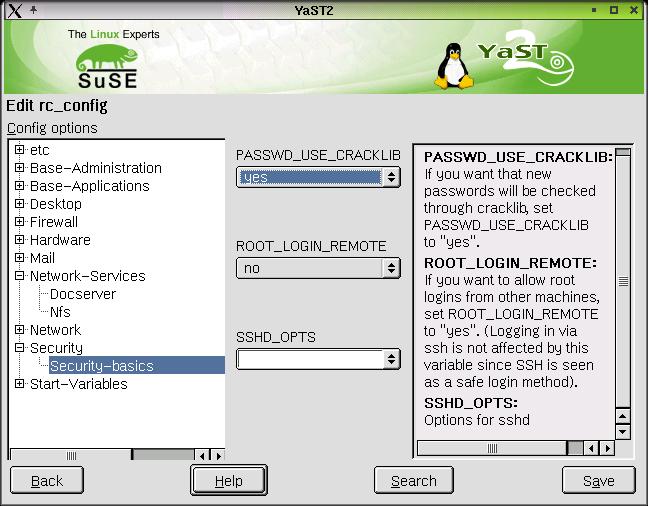
Task: Open the ROOT_LOGIN_REMOTE dropdown
Action: pyautogui.click(x=391, y=268)
